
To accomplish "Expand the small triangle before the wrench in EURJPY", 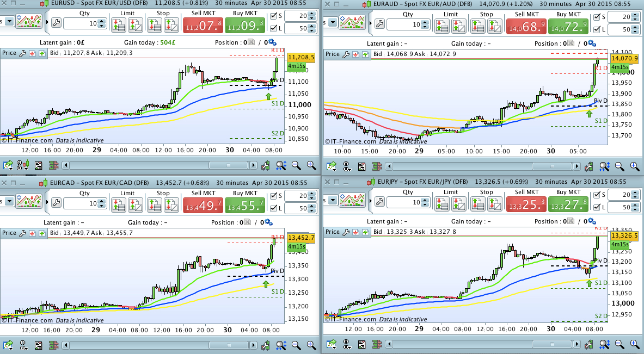I will pos(371,201).
